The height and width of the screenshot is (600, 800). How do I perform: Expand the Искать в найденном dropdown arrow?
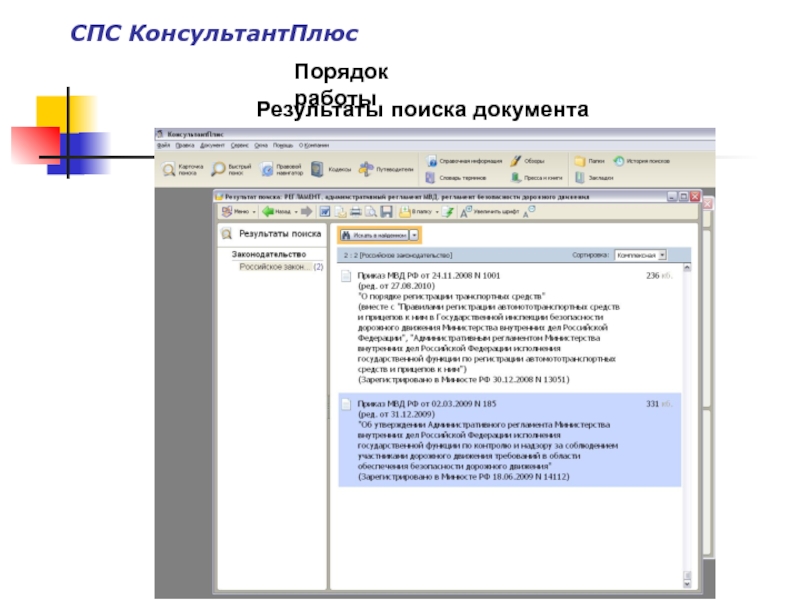pyautogui.click(x=415, y=235)
